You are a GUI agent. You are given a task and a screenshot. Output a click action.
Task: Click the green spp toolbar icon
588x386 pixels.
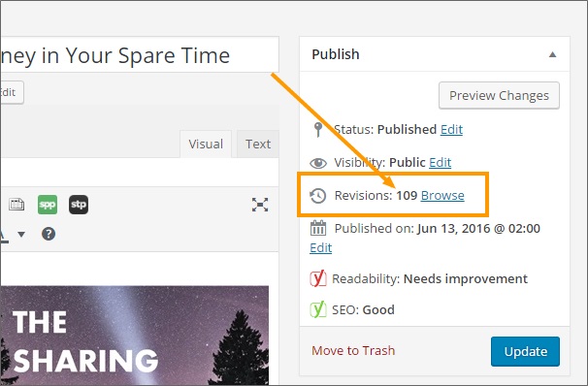point(48,205)
